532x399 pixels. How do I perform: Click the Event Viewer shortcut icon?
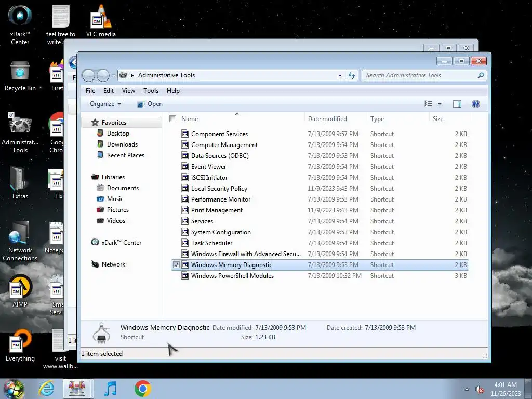(x=185, y=166)
